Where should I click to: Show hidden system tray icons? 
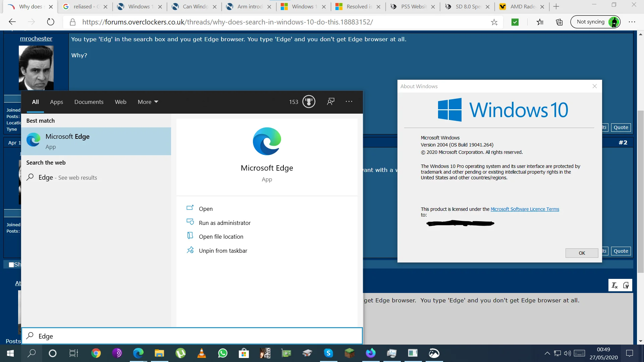tap(547, 353)
